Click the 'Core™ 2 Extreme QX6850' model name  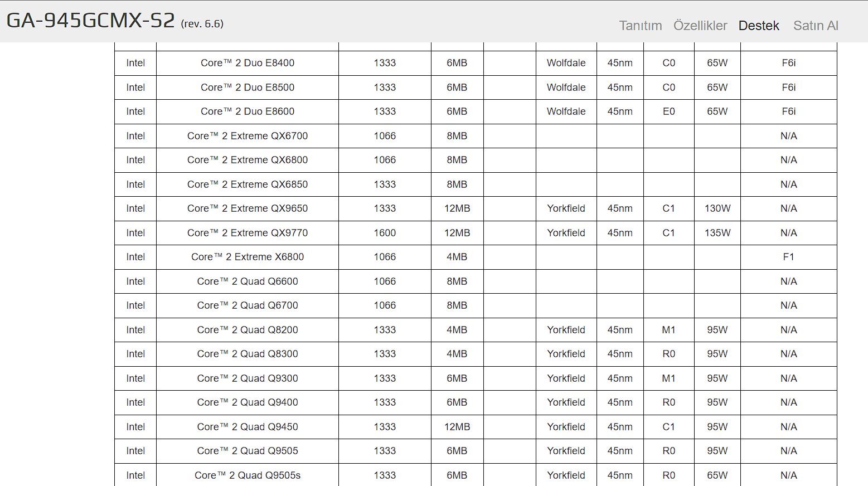[248, 184]
